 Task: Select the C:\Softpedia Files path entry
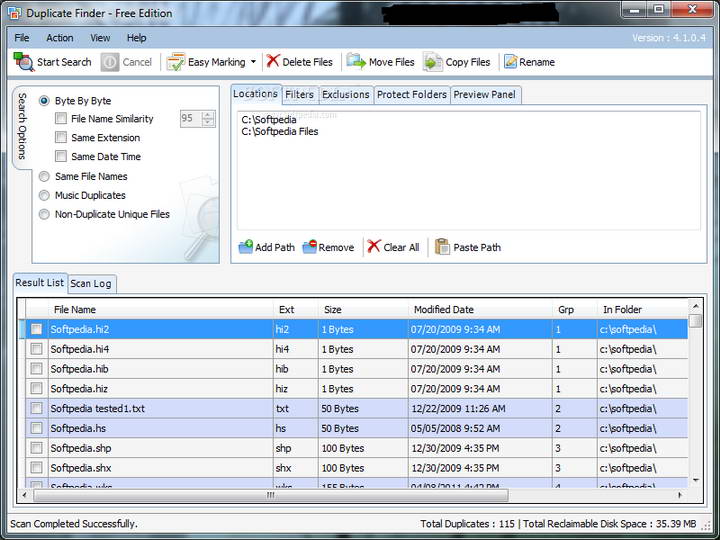tap(280, 131)
